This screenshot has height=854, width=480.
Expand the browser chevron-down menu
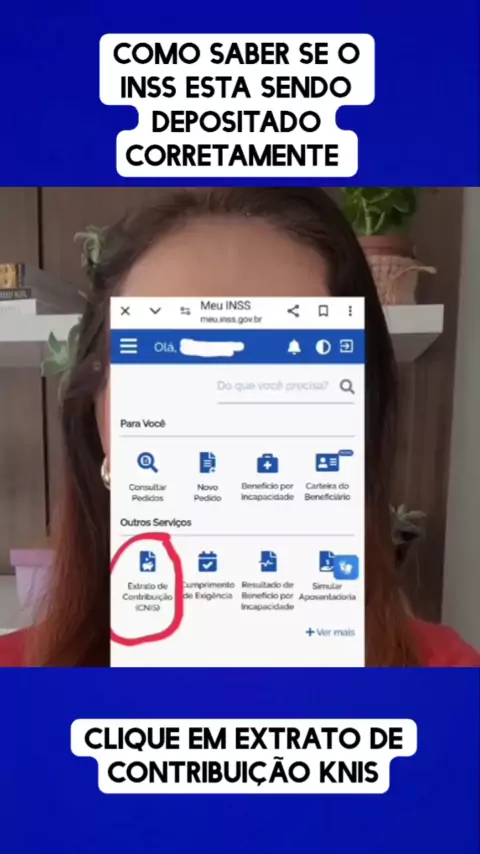155,311
